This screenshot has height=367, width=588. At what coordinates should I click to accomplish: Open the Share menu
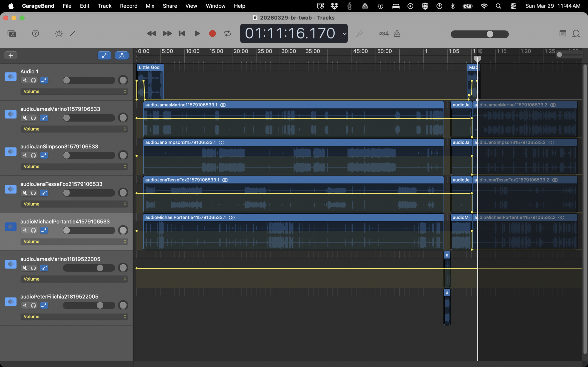tap(170, 6)
